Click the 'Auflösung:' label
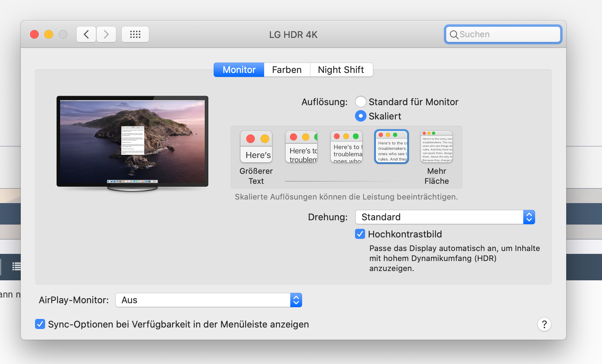Viewport: 602px width, 364px height. point(325,102)
